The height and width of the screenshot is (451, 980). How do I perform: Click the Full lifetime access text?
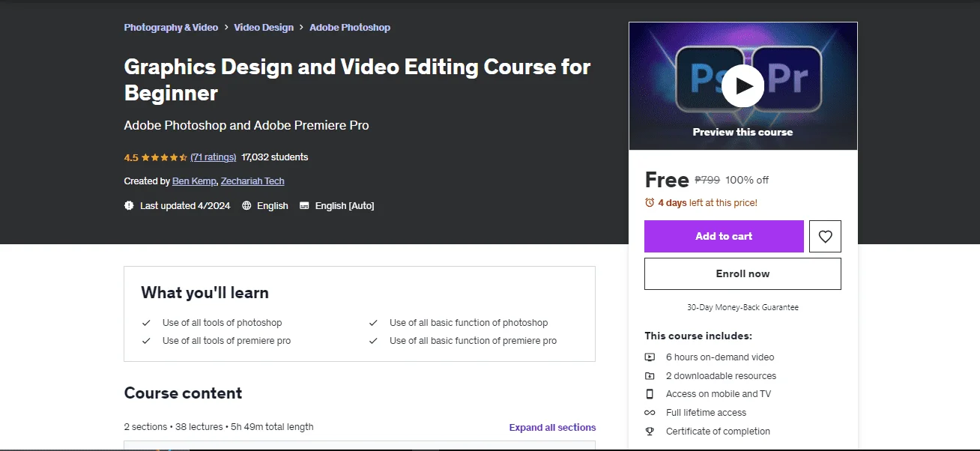point(706,413)
